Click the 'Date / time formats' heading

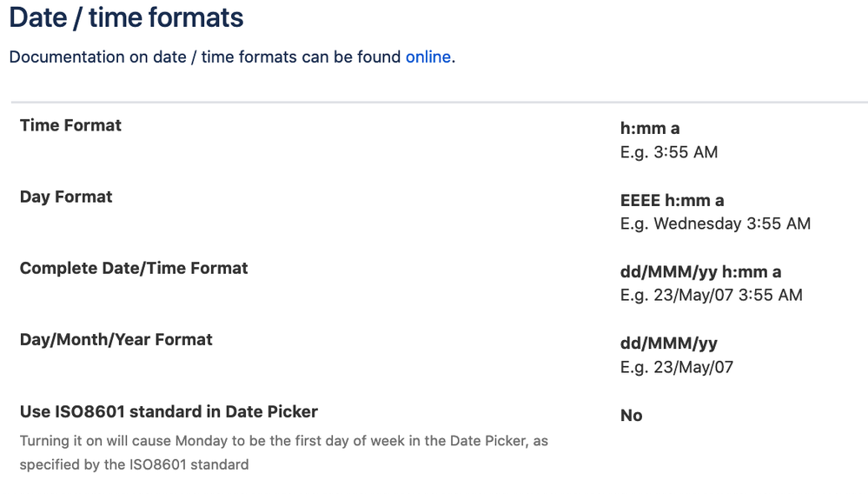(127, 17)
